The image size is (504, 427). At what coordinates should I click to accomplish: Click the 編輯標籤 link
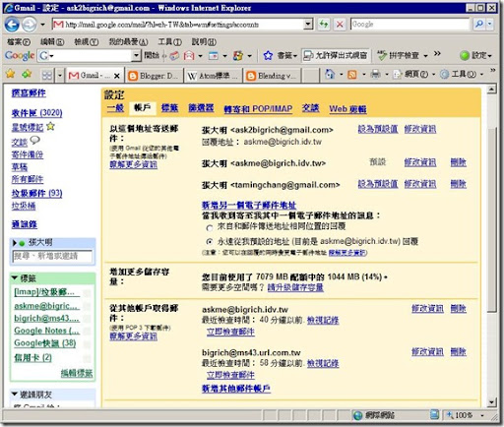pos(77,373)
